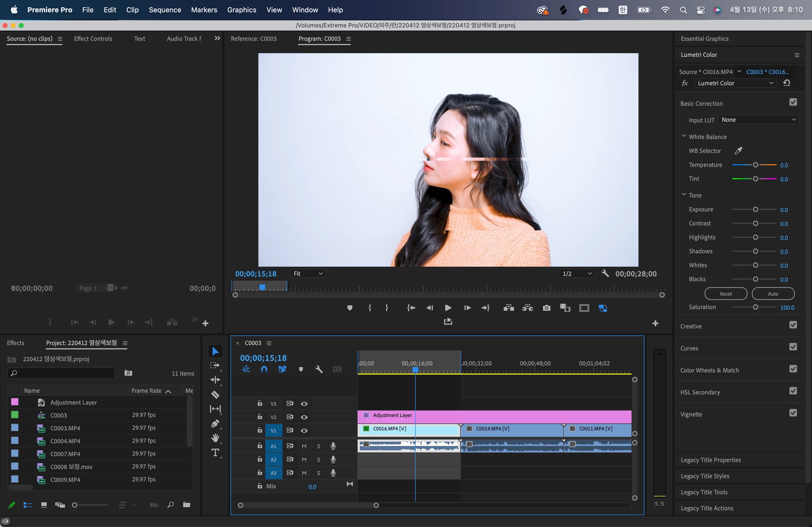Click the Auto tone button
812x527 pixels.
point(773,294)
